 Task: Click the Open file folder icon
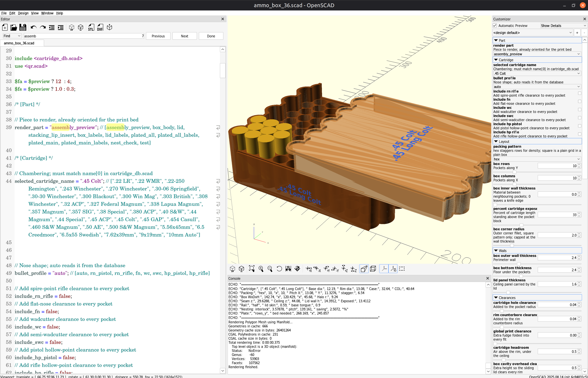[13, 28]
